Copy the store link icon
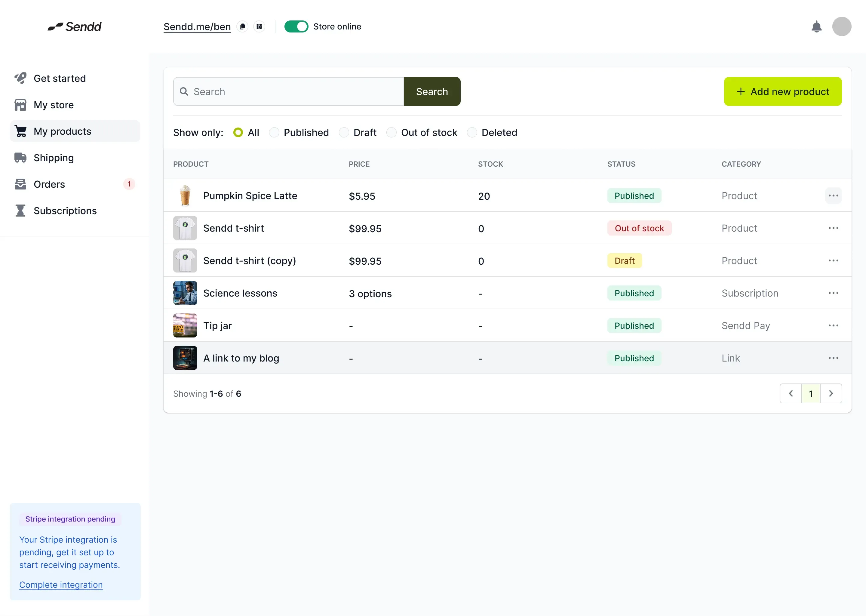Viewport: 866px width, 616px height. (242, 26)
